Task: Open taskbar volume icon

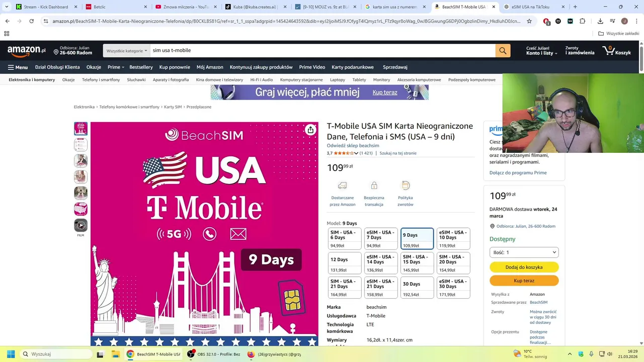Action: 609,354
